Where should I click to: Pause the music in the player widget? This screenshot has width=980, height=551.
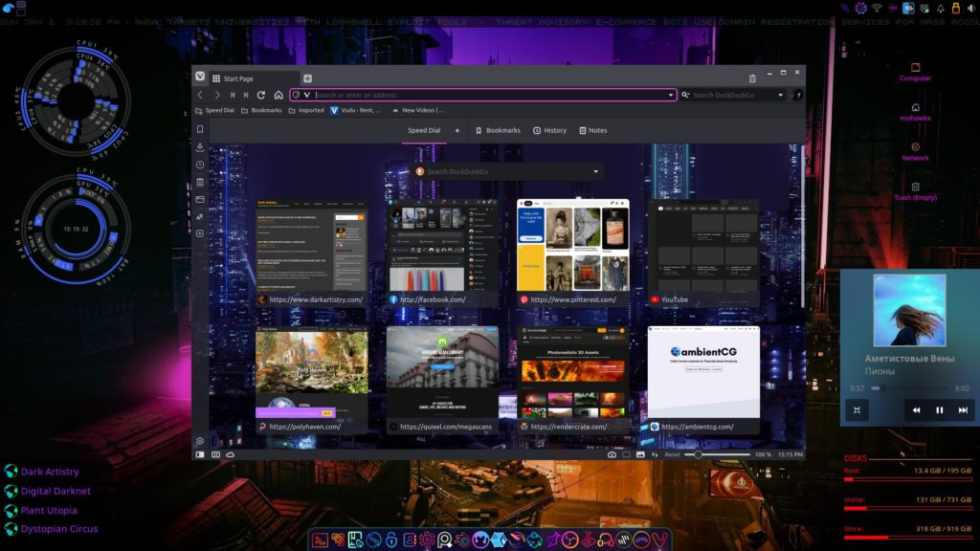tap(939, 409)
